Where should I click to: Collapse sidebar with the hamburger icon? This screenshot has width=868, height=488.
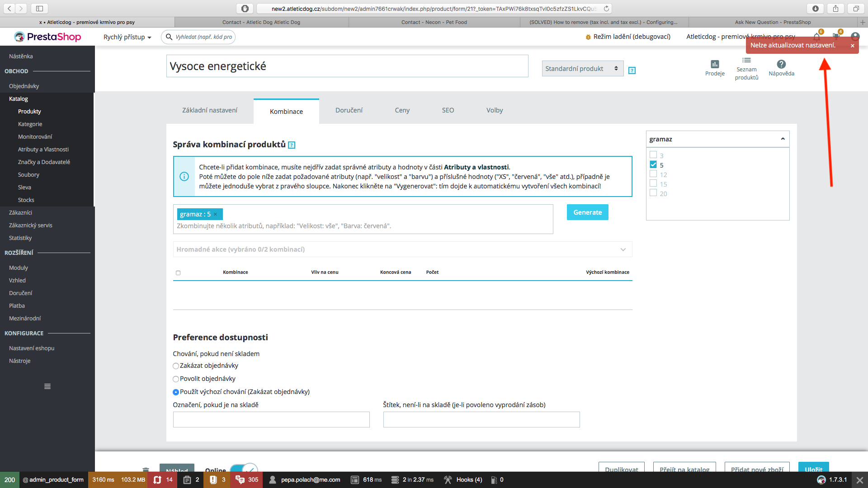[47, 386]
